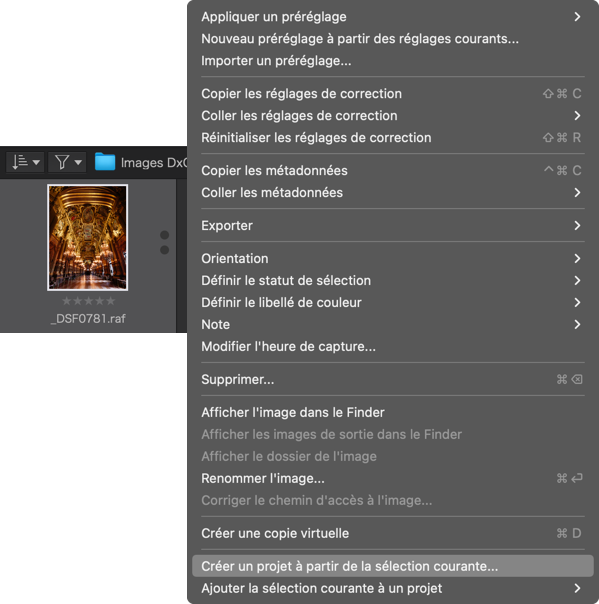The width and height of the screenshot is (599, 604).
Task: Open the Orientation submenu
Action: (x=392, y=258)
